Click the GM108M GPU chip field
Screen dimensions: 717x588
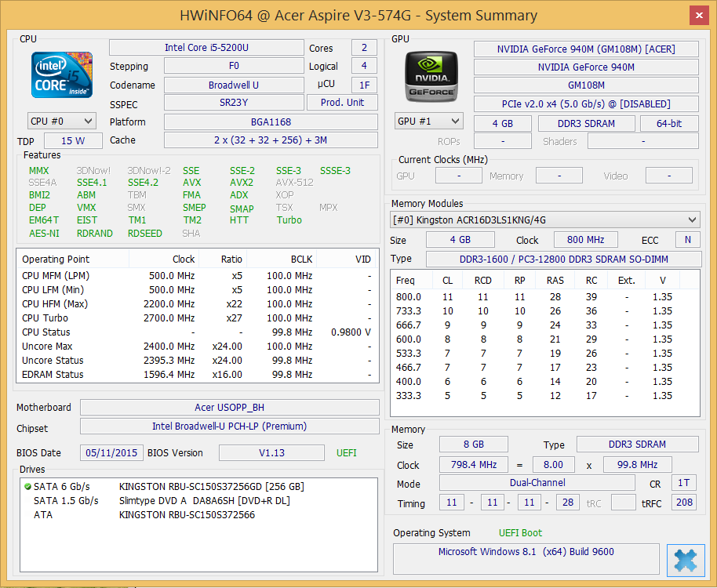point(586,85)
